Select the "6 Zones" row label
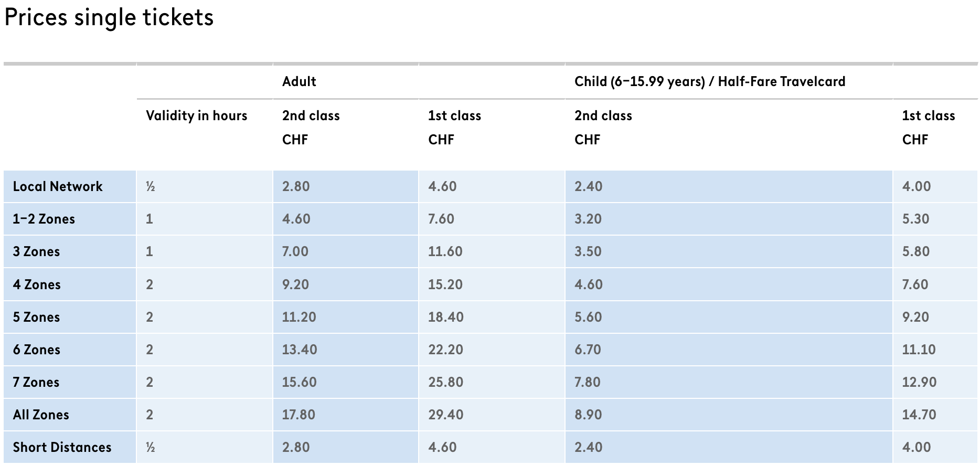The height and width of the screenshot is (465, 980). [37, 350]
